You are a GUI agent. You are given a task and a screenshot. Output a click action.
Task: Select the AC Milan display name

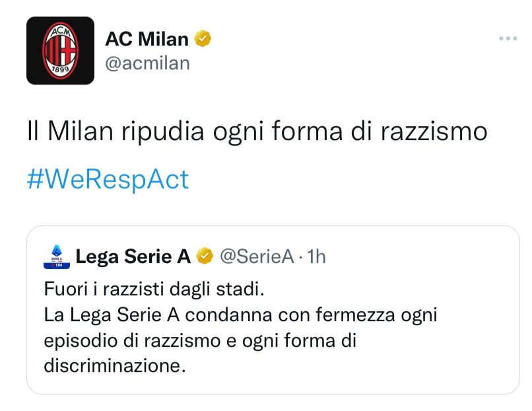146,38
